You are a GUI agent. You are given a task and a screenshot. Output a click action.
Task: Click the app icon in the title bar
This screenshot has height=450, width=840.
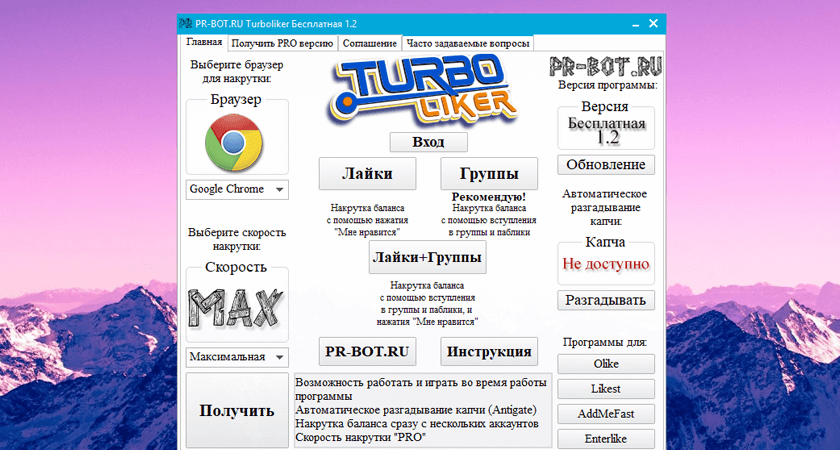(185, 24)
